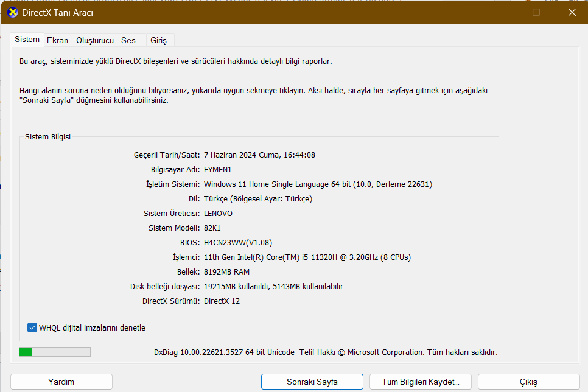The height and width of the screenshot is (392, 588).
Task: Open the Oluşturucu tab
Action: pyautogui.click(x=95, y=41)
